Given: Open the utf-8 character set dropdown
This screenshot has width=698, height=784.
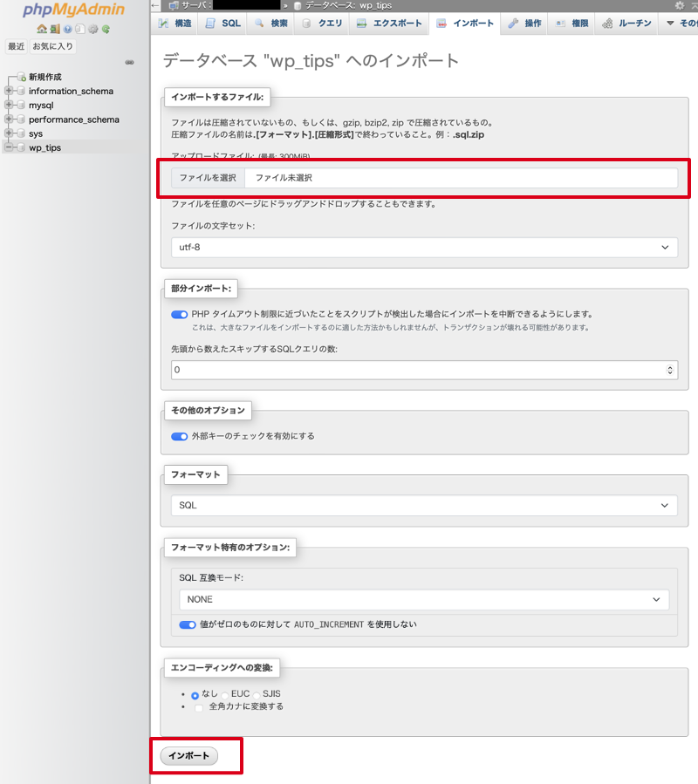Looking at the screenshot, I should pos(424,248).
